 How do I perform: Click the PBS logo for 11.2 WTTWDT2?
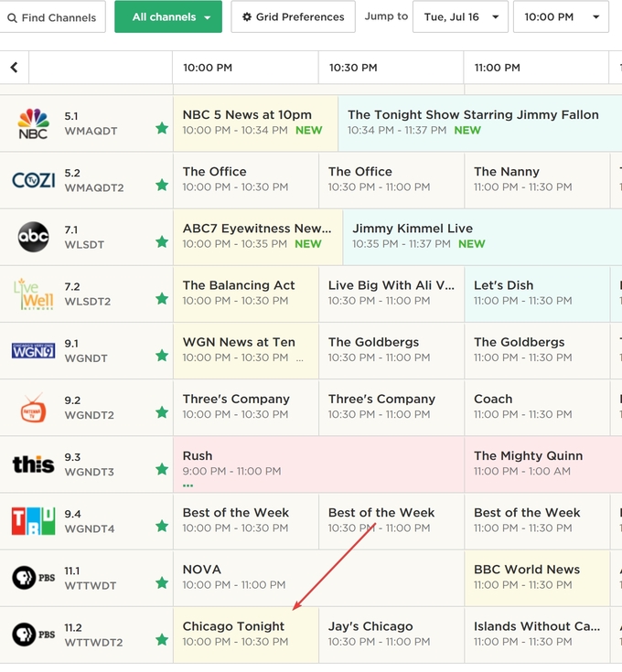point(34,635)
